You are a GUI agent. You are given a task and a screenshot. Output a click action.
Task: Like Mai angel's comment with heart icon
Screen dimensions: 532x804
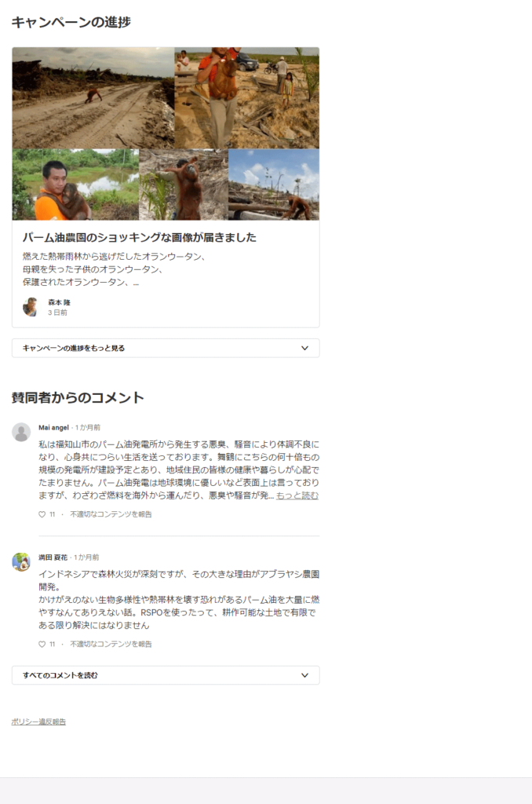click(x=42, y=514)
